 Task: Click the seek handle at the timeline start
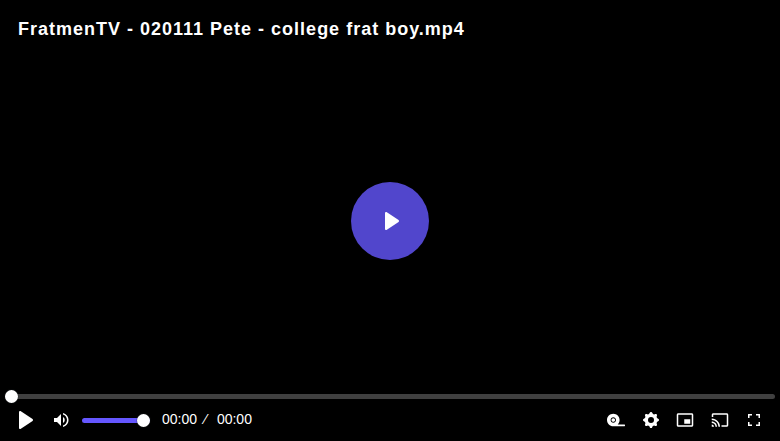coord(11,396)
